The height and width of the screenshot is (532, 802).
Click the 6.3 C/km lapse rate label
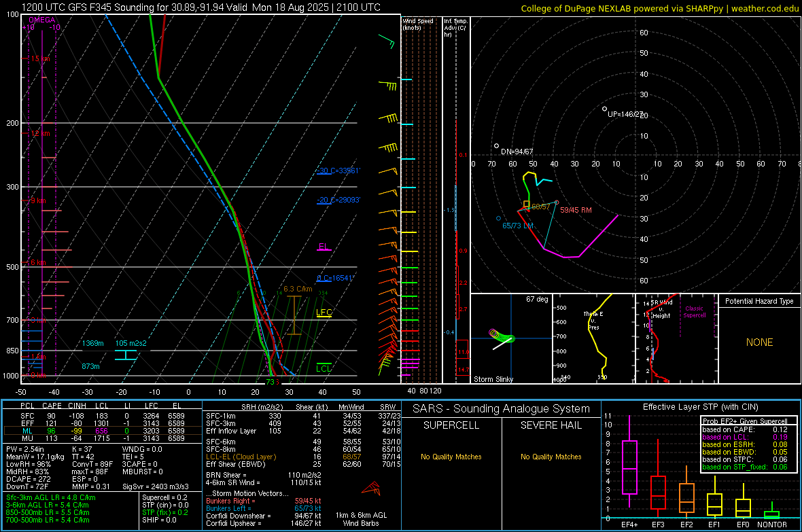point(298,289)
